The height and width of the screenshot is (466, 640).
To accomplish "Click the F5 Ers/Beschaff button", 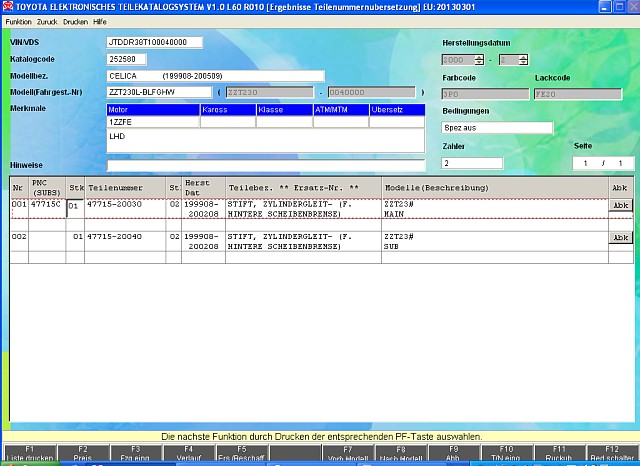I will [242, 453].
